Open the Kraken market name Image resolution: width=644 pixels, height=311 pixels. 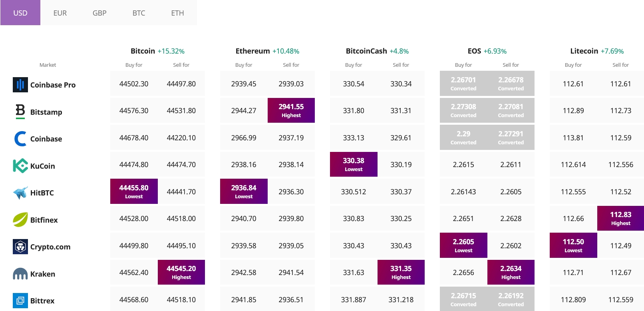click(x=43, y=274)
